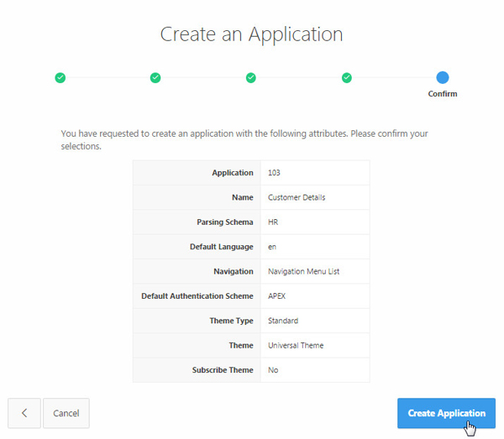Click the first completed wizard step checkmark
The image size is (504, 439).
[x=60, y=77]
